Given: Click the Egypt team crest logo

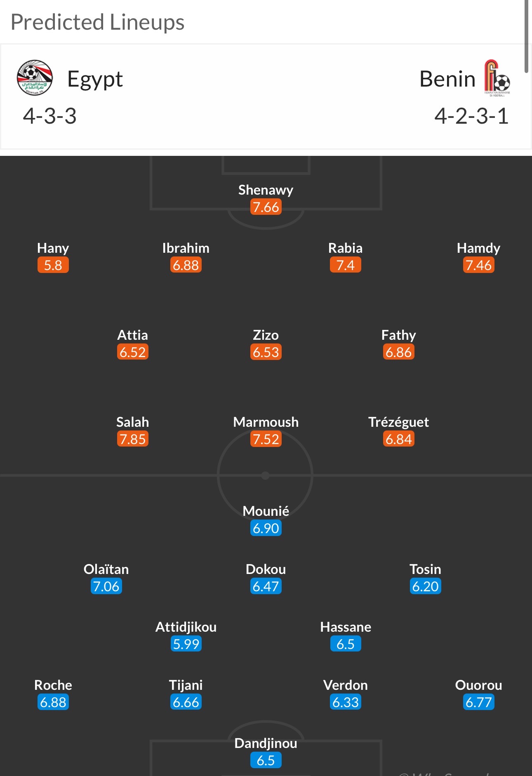Looking at the screenshot, I should click(x=35, y=78).
